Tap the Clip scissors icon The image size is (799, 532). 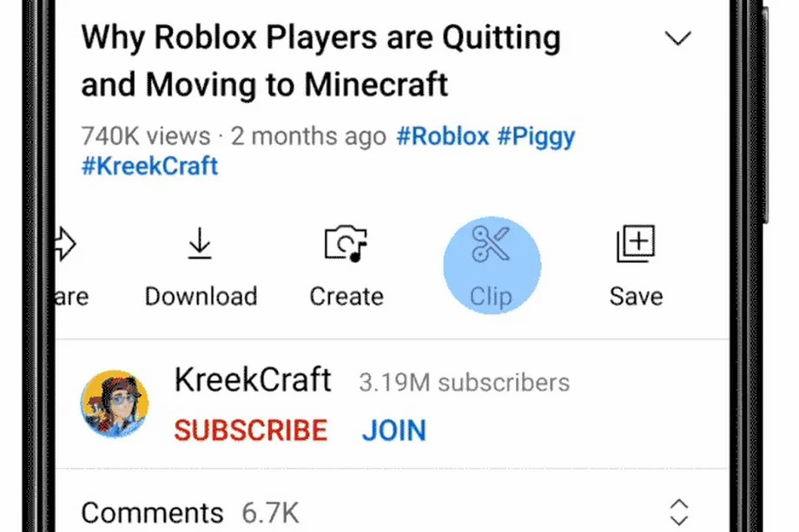(x=491, y=244)
